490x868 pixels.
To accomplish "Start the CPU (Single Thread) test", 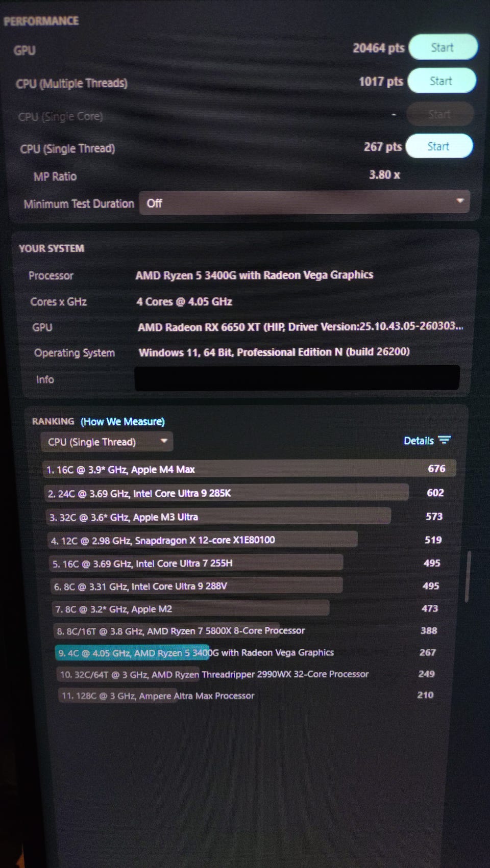I will (x=438, y=147).
